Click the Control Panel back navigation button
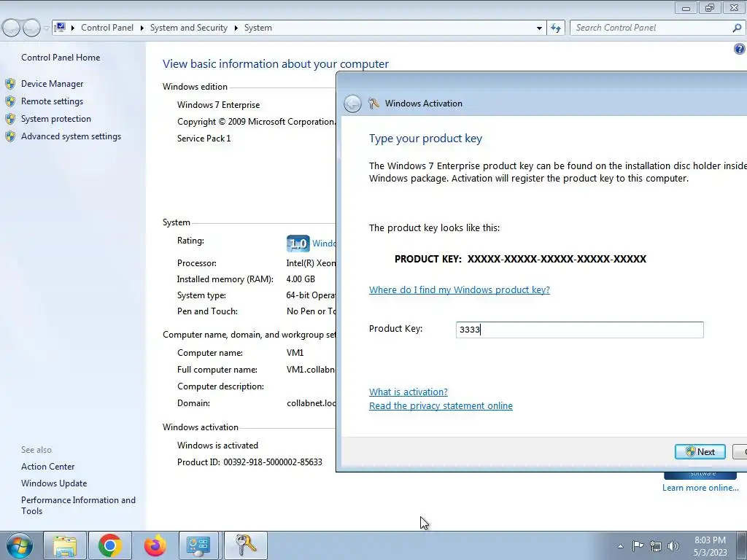This screenshot has height=560, width=747. (11, 28)
